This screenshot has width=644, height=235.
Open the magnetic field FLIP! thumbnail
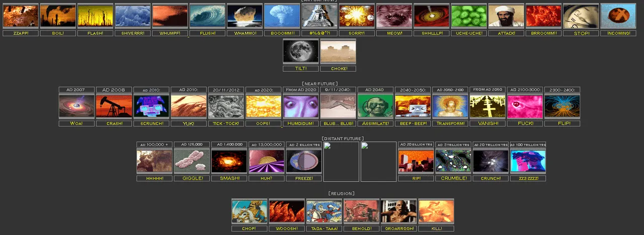pos(562,106)
